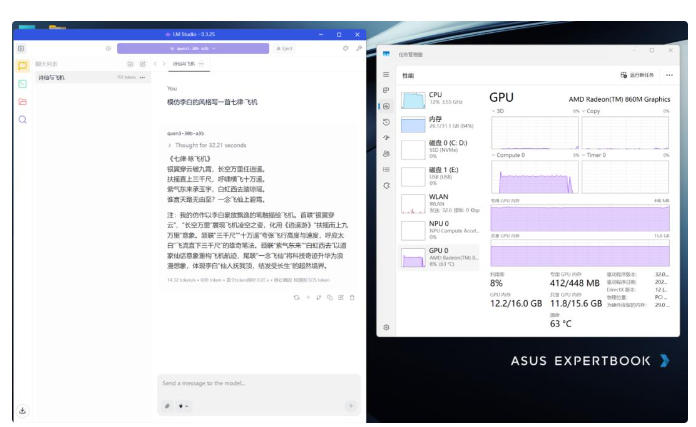
Task: Open the Chat section in LM Studio sidebar
Action: coord(22,66)
